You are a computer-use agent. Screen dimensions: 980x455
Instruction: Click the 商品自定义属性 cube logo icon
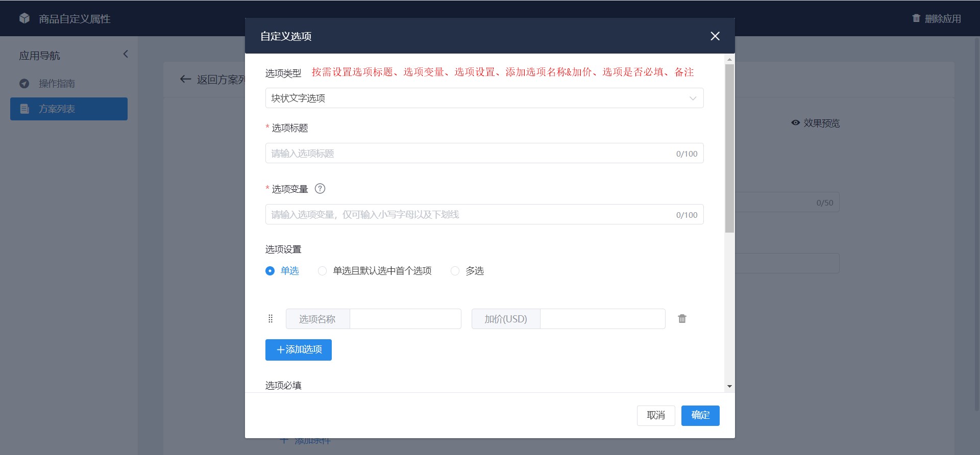[24, 18]
